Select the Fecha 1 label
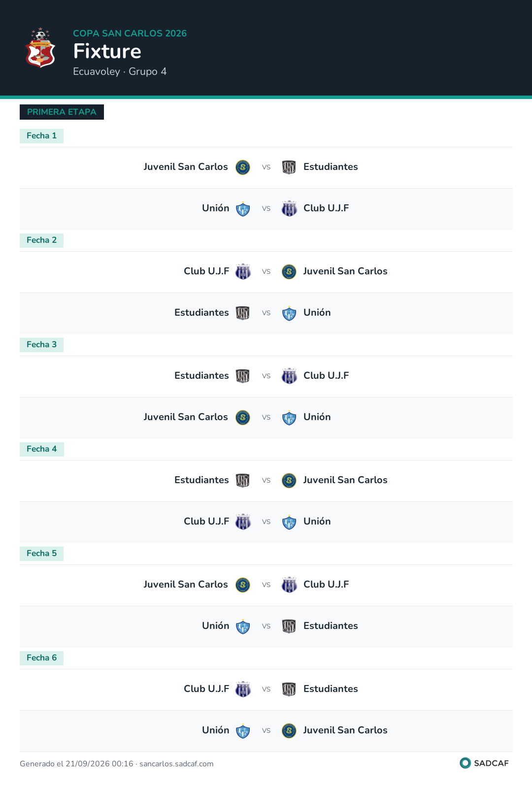532x789 pixels. click(x=41, y=136)
